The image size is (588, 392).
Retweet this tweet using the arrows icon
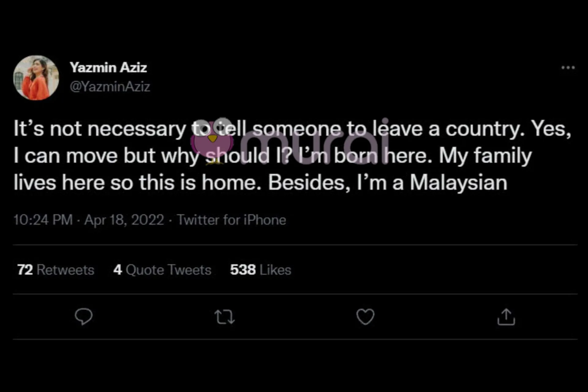click(x=224, y=317)
